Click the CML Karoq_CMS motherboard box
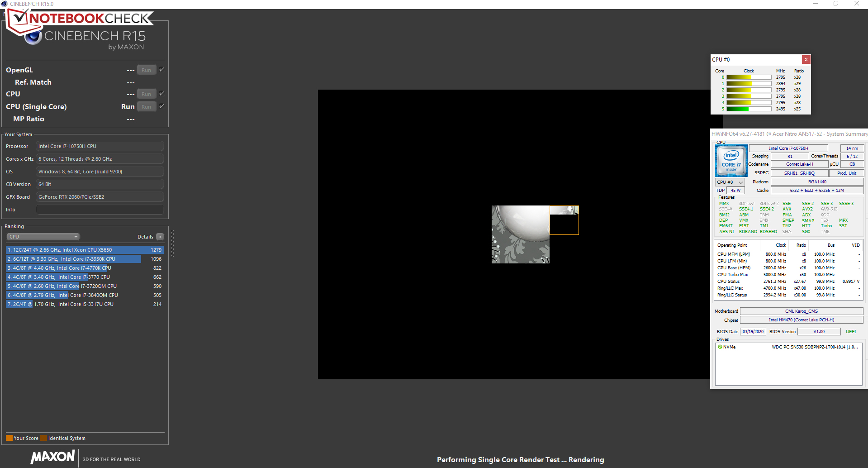Viewport: 868px width, 468px height. click(801, 311)
